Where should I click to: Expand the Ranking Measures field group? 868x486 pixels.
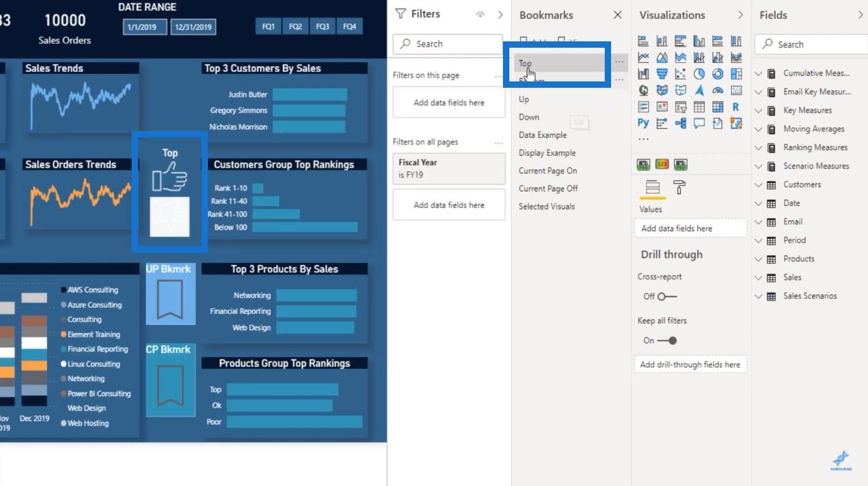(759, 148)
